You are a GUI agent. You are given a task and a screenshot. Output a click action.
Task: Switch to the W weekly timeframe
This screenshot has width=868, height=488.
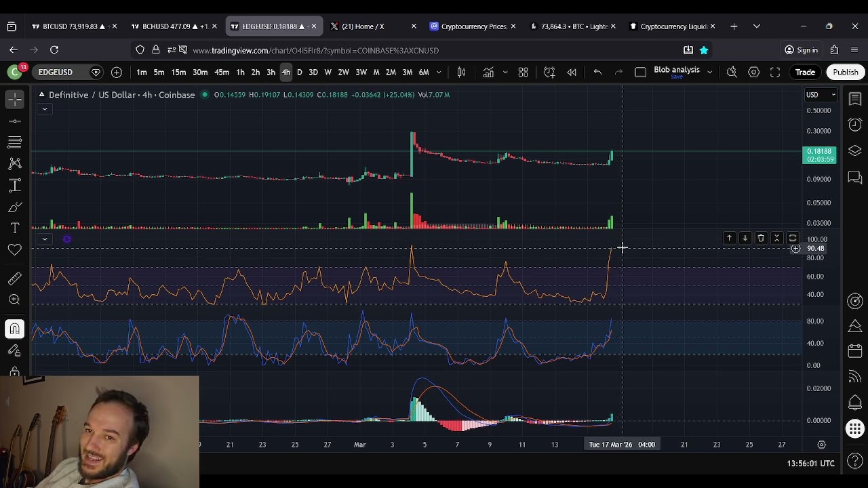(x=328, y=73)
